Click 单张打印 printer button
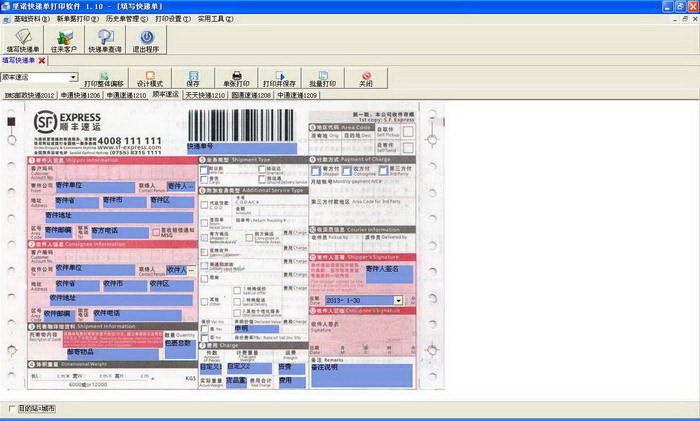The width and height of the screenshot is (700, 421). click(236, 78)
